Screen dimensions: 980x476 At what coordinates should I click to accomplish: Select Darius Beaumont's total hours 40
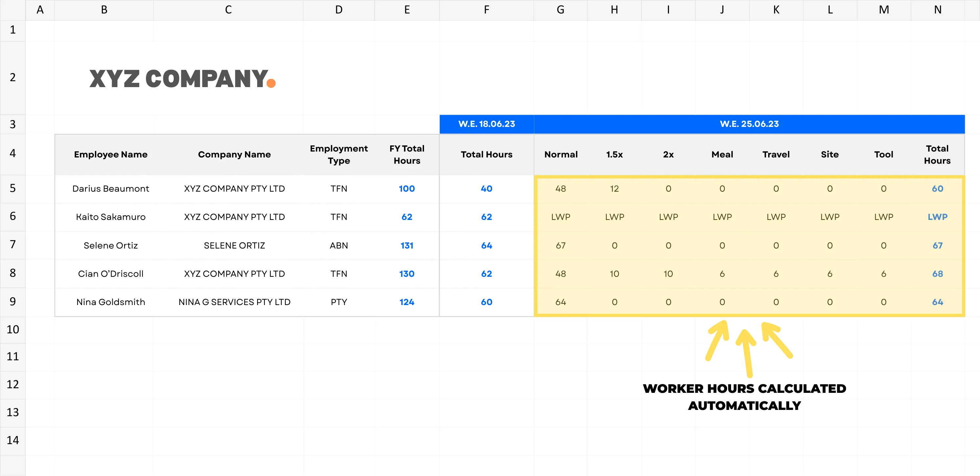click(x=487, y=189)
